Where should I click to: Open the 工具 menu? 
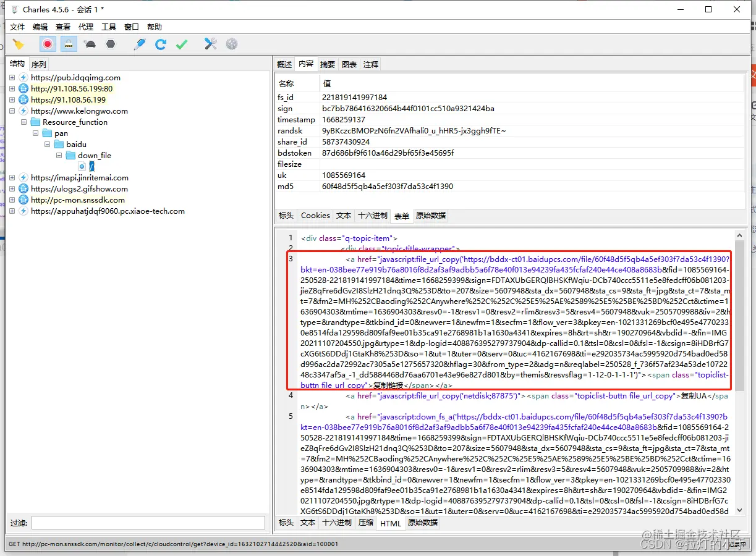109,27
